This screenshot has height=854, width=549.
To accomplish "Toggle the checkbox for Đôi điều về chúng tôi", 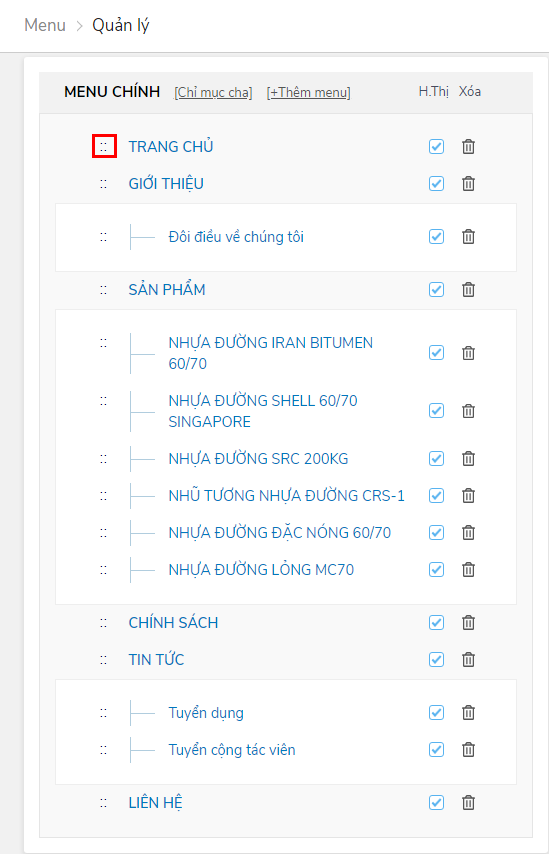I will (x=436, y=237).
